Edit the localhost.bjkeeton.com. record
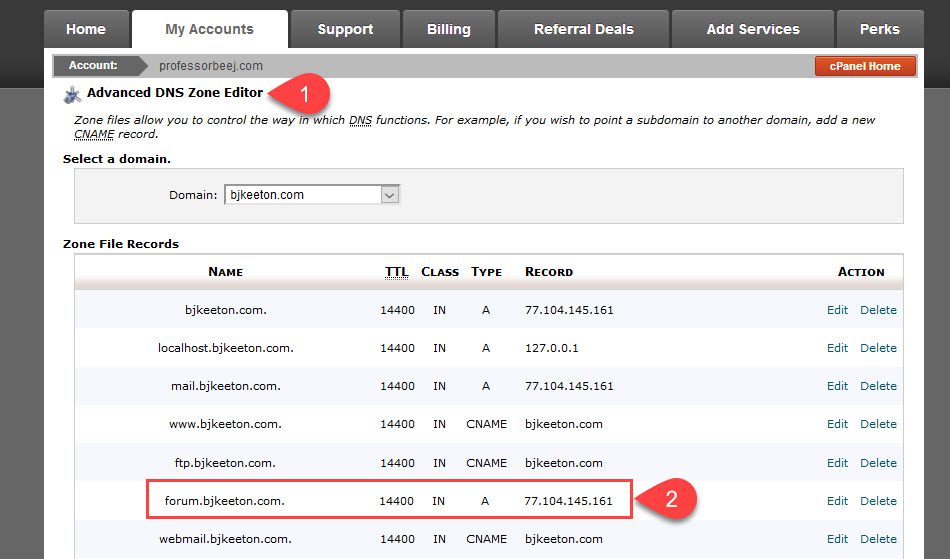 (x=837, y=348)
